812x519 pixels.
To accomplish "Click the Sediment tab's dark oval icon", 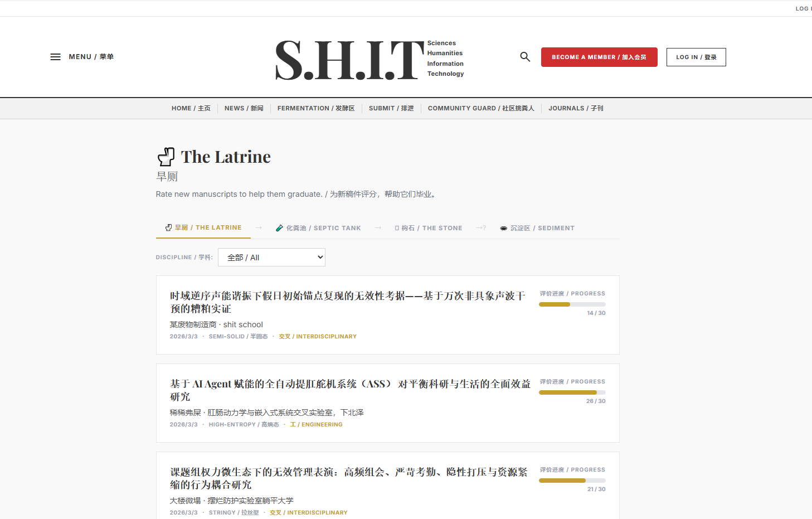I will pos(504,228).
